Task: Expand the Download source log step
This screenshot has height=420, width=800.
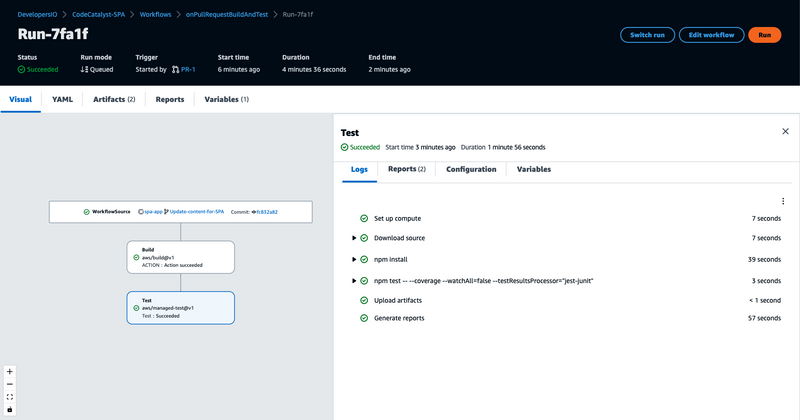Action: pos(354,238)
